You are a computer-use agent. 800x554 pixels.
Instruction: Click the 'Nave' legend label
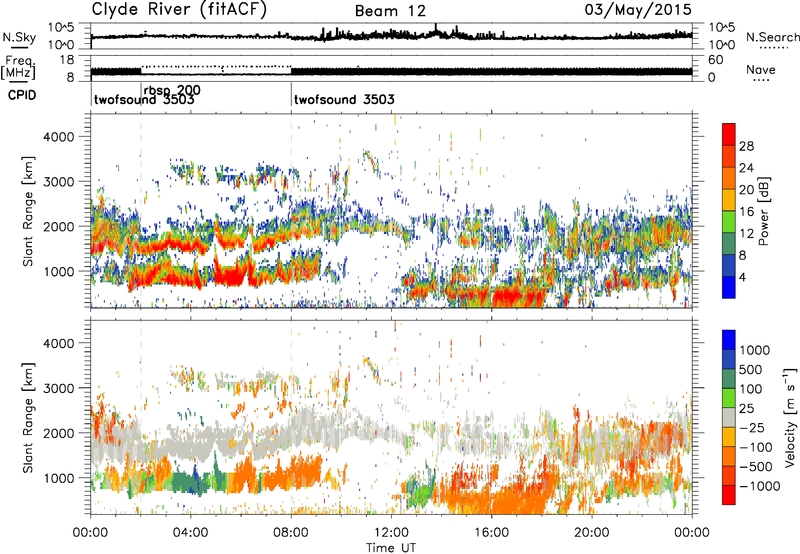[761, 70]
